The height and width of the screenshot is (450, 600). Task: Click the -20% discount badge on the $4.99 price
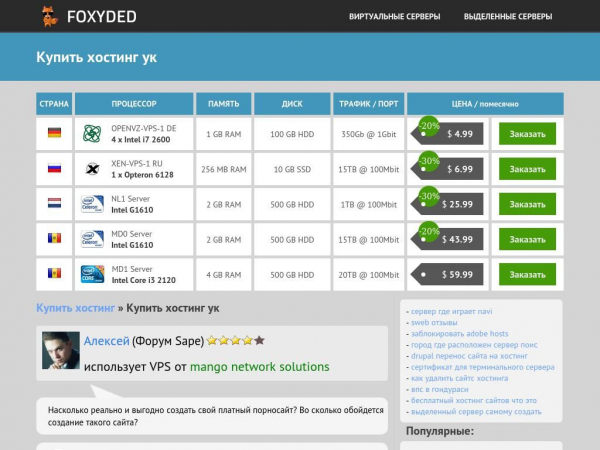[428, 126]
